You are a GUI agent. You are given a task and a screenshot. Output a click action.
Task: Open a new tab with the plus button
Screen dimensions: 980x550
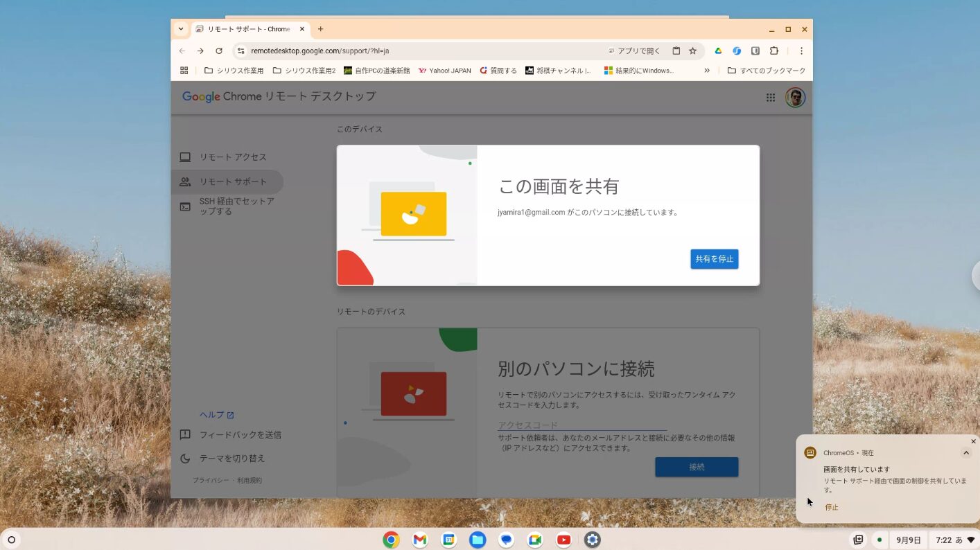[320, 29]
